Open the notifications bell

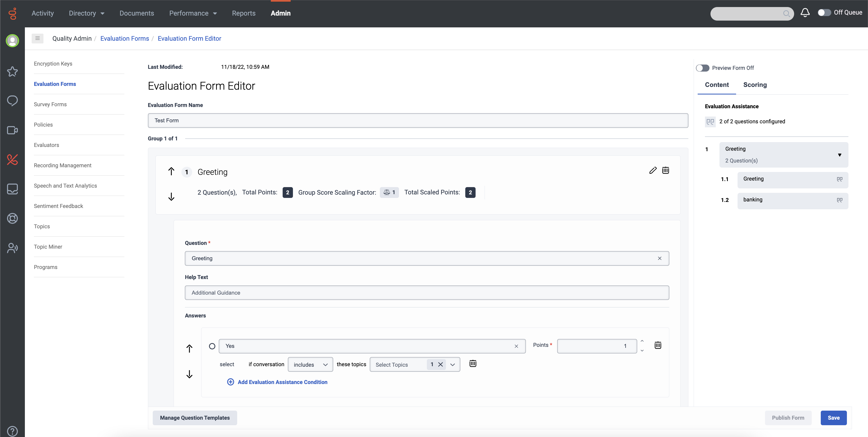pyautogui.click(x=805, y=13)
